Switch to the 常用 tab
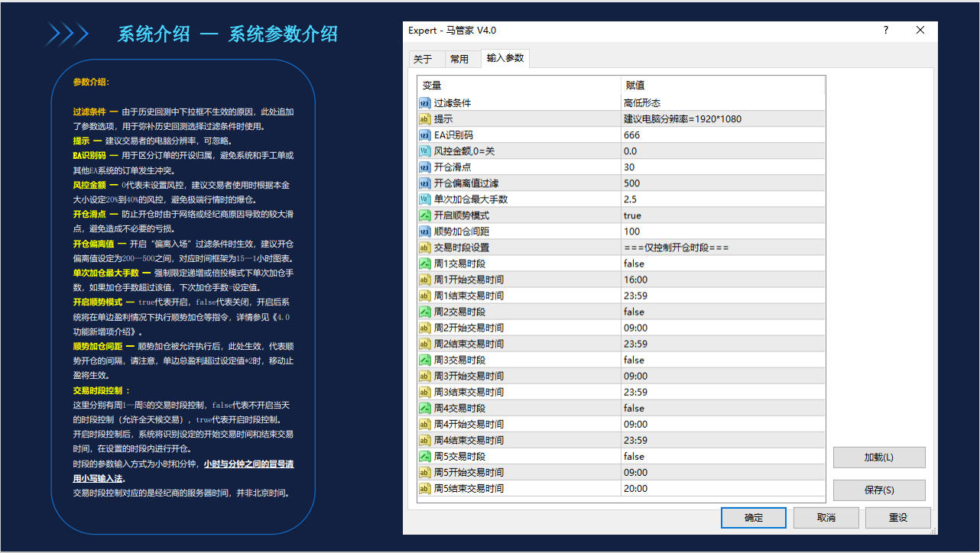Viewport: 980px width, 553px height. (x=459, y=59)
